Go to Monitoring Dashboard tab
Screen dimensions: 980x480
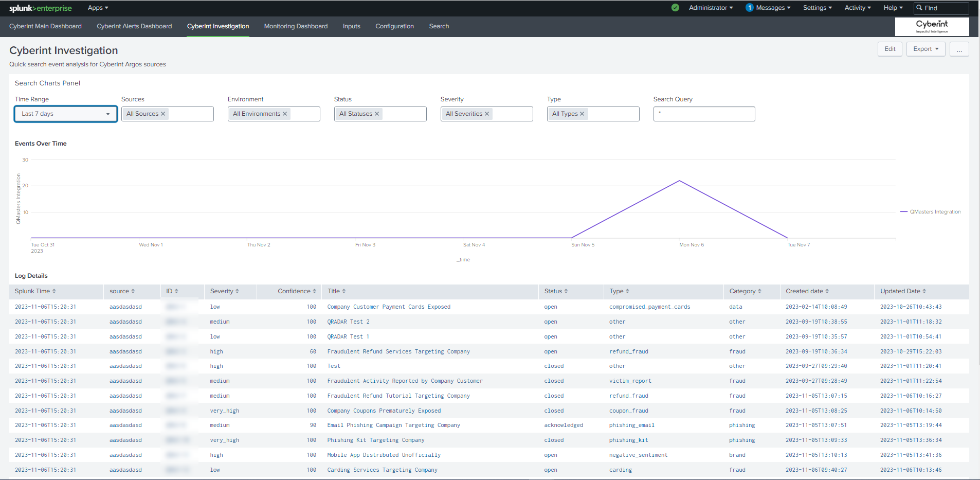296,26
